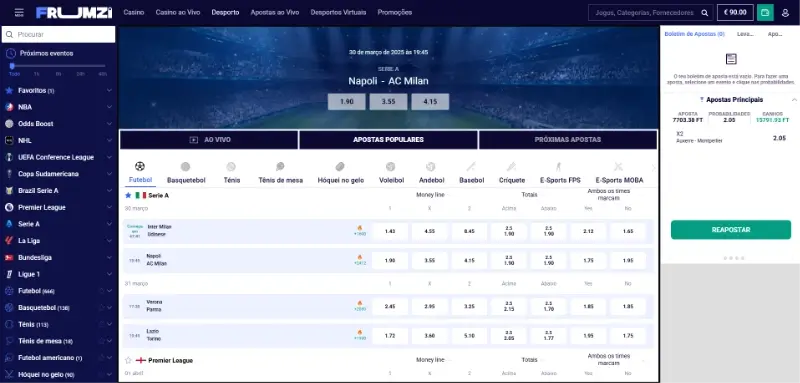
Task: Click the REAPOSTAR button
Action: tap(731, 230)
